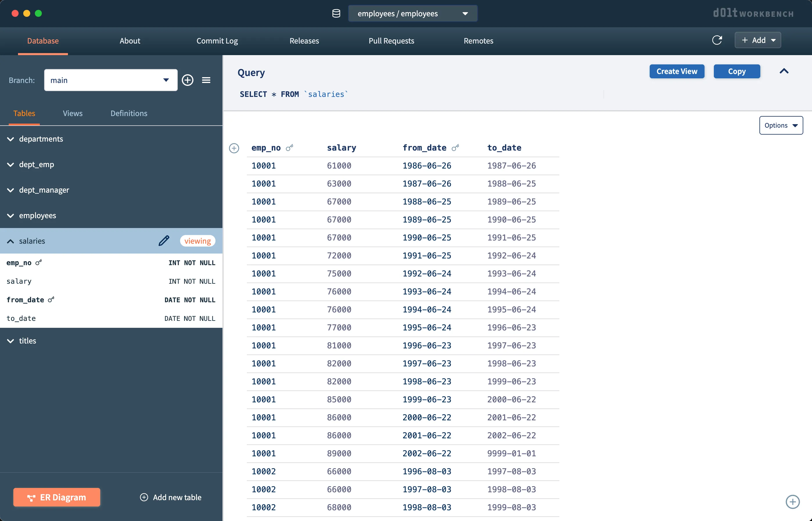Switch to the Views tab
812x521 pixels.
click(73, 113)
